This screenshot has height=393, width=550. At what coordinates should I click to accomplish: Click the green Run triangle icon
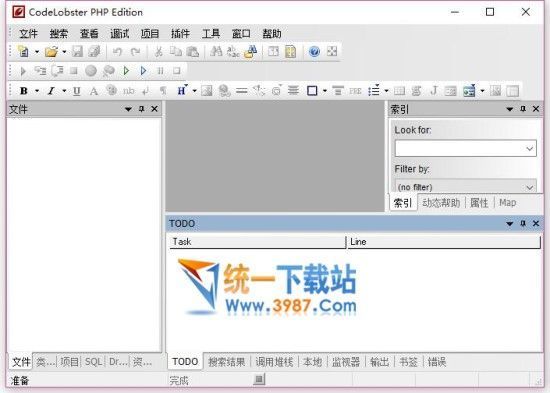pyautogui.click(x=126, y=71)
